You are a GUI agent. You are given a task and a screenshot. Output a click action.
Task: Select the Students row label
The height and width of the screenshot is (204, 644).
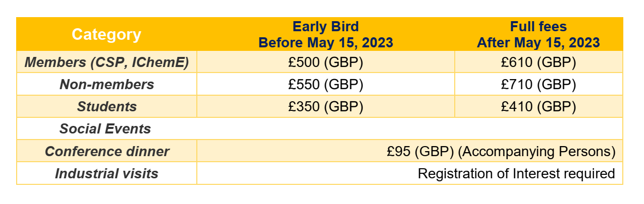(106, 107)
